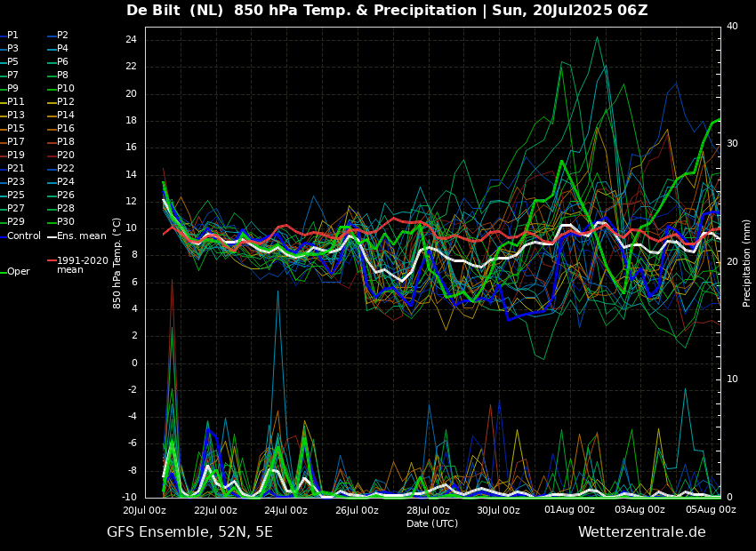Click the P29 legend entry
The width and height of the screenshot is (756, 551).
click(x=12, y=221)
